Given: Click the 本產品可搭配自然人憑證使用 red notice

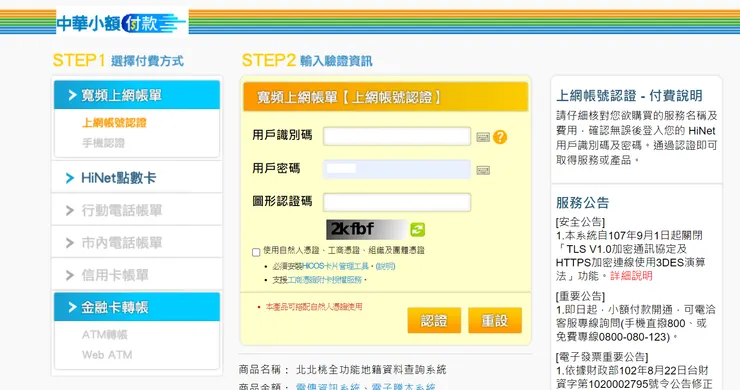Looking at the screenshot, I should point(314,307).
